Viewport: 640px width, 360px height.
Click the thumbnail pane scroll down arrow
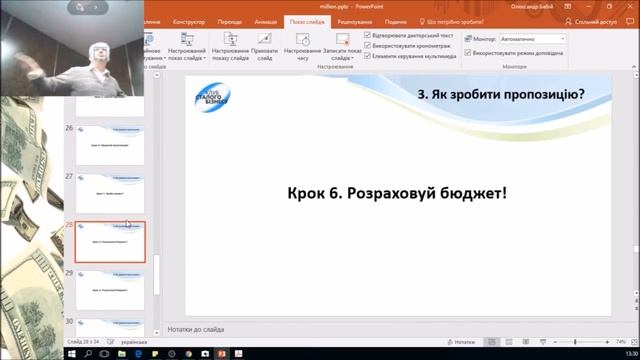click(x=156, y=333)
